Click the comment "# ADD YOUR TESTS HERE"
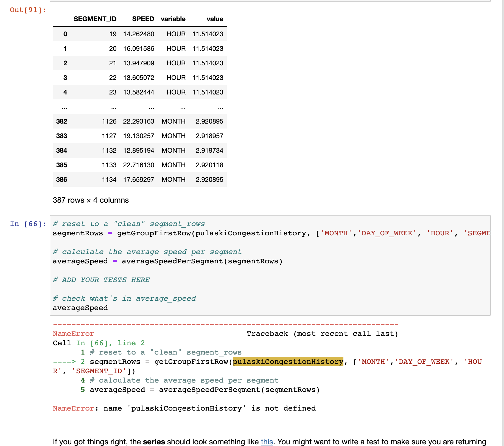The image size is (504, 446). tap(101, 280)
